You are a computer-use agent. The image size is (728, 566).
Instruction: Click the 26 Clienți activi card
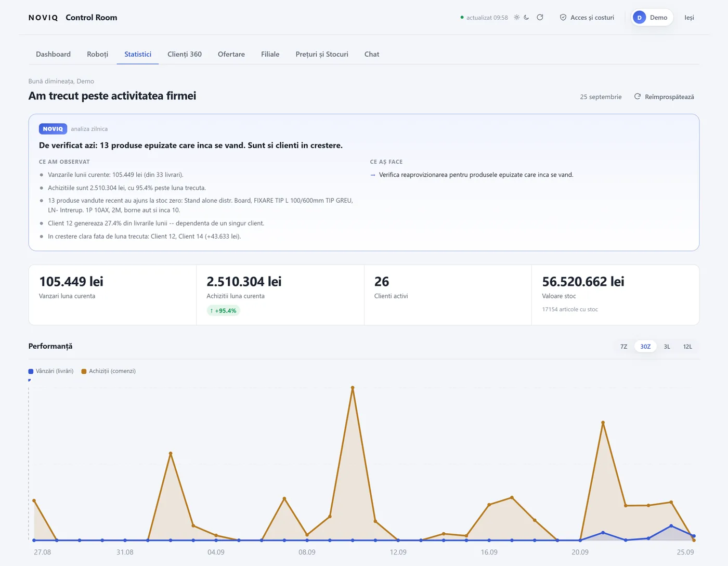tap(448, 295)
